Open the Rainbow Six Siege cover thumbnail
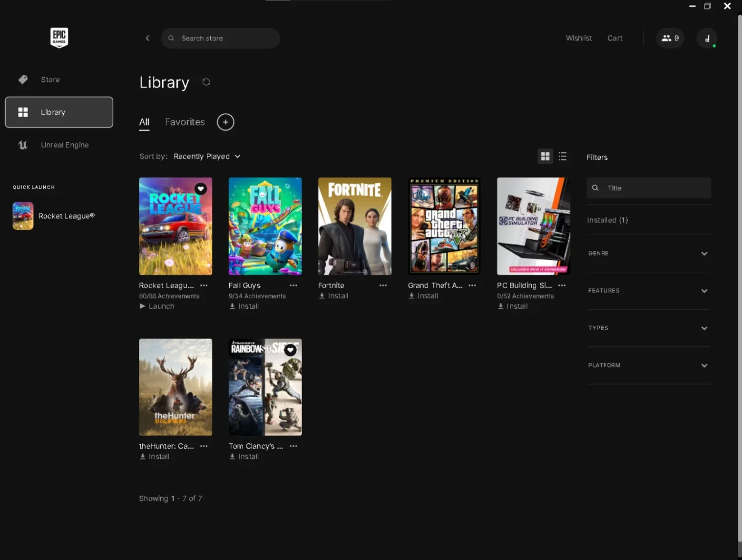Screen dimensions: 742x560 tap(265, 387)
